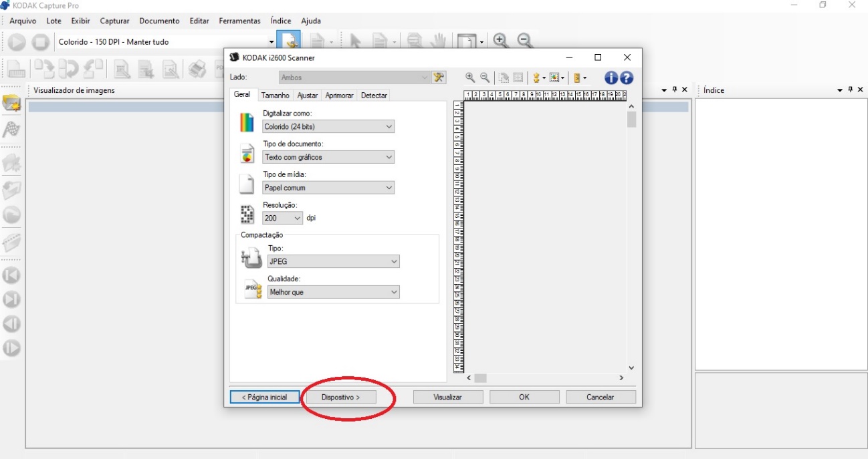Open the Exibir menu
The width and height of the screenshot is (868, 459).
tap(80, 21)
